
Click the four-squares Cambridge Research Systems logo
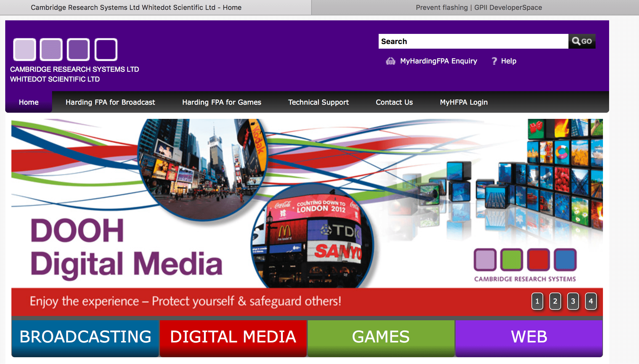(x=65, y=50)
